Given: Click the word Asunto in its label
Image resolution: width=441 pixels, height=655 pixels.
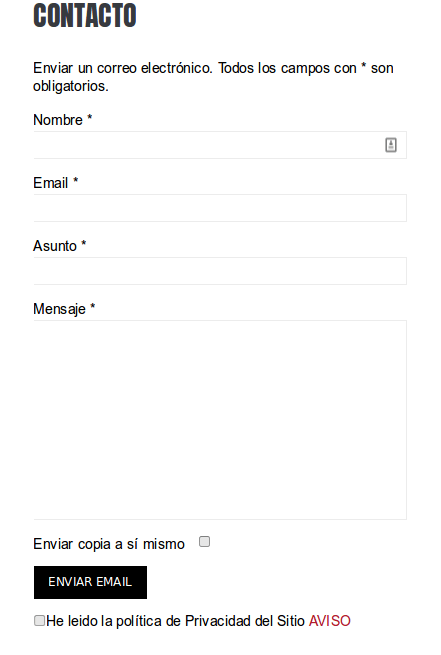Looking at the screenshot, I should [55, 246].
